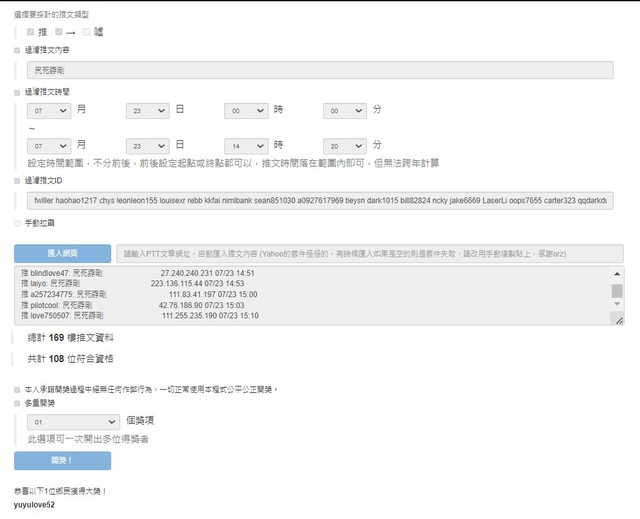This screenshot has width=640, height=519.
Task: Toggle the 推 push type checkbox
Action: pyautogui.click(x=29, y=32)
